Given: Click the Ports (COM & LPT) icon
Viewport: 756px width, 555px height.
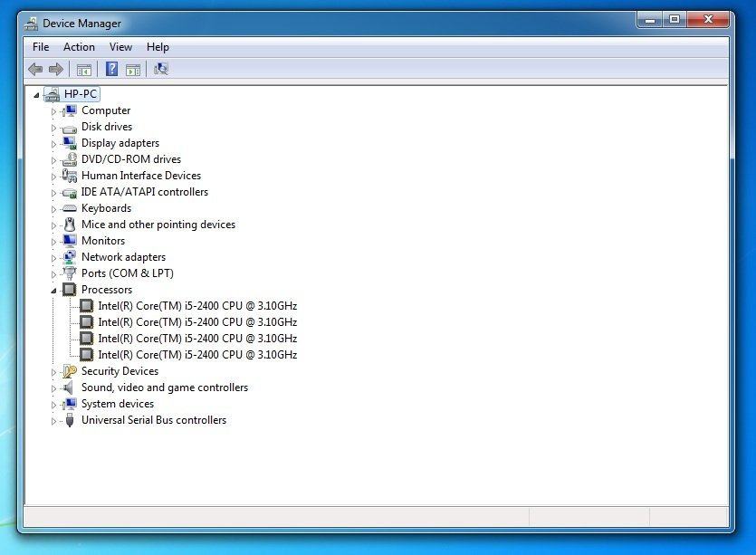Looking at the screenshot, I should pos(70,273).
